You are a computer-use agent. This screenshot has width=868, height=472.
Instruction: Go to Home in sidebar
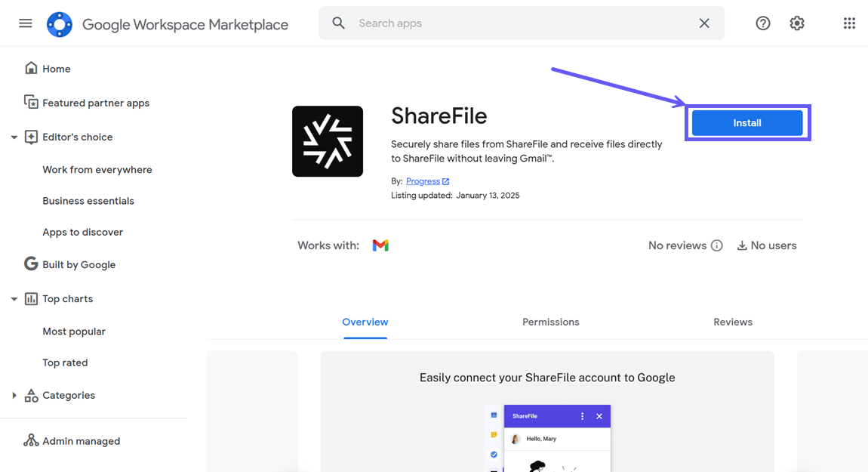tap(57, 69)
